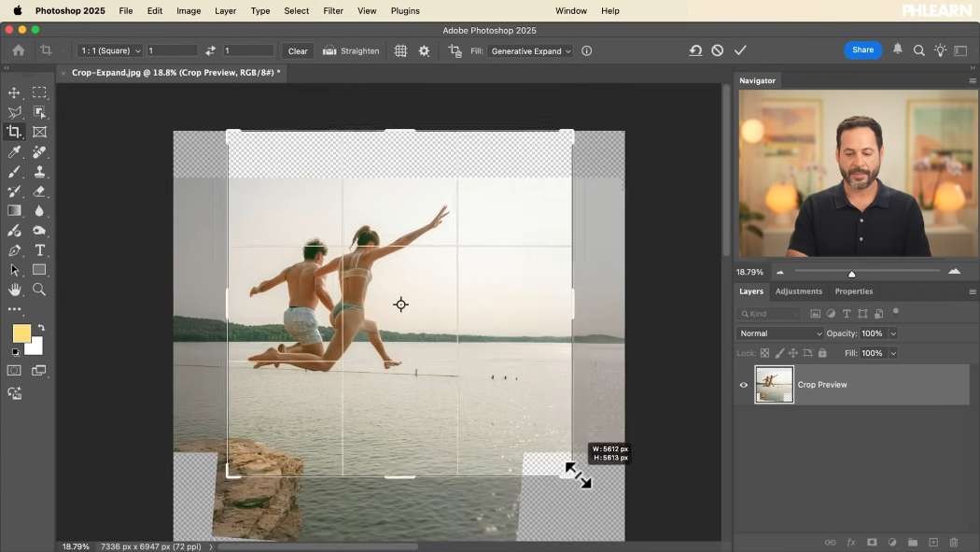Select the Eyedropper tool
Image resolution: width=980 pixels, height=552 pixels.
point(14,152)
